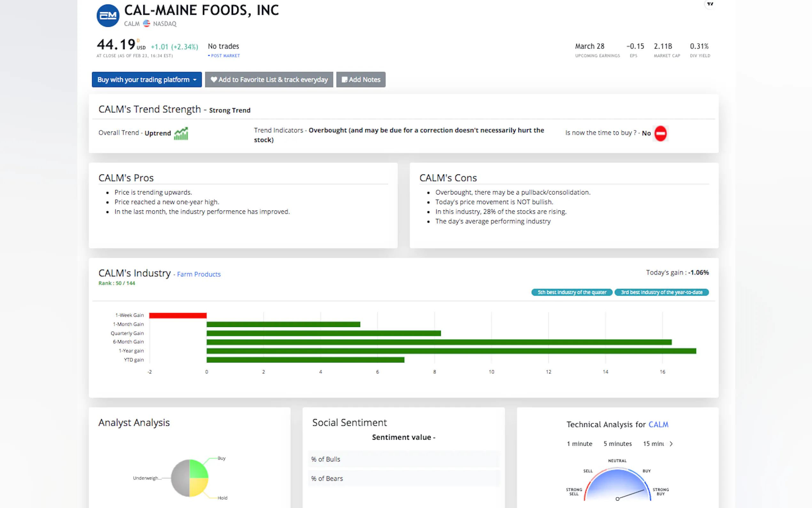Image resolution: width=812 pixels, height=508 pixels.
Task: Click the note icon in Add Notes
Action: point(344,80)
